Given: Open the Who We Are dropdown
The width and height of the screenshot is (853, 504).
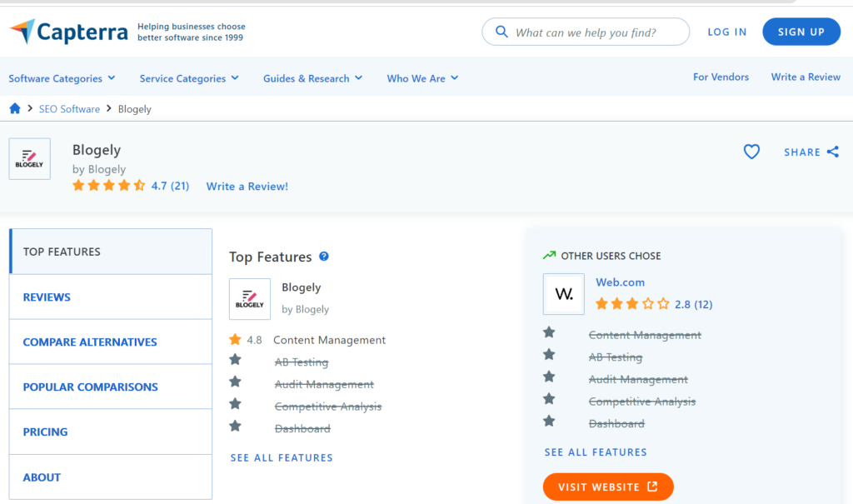Looking at the screenshot, I should click(x=422, y=78).
